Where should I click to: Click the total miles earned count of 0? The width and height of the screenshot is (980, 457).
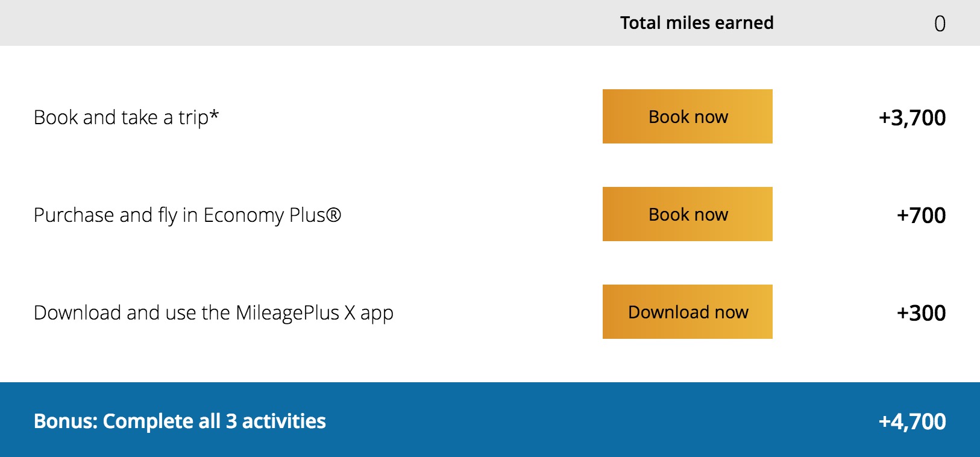point(940,24)
